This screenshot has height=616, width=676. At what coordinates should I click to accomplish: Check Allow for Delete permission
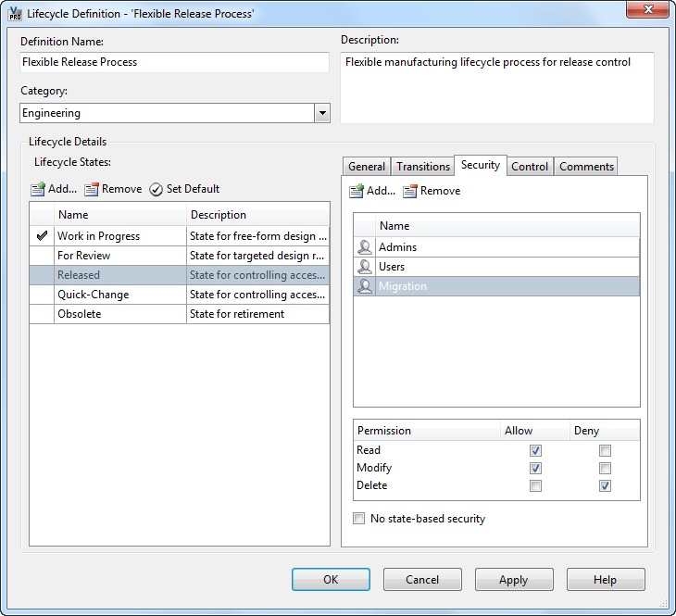[x=535, y=485]
